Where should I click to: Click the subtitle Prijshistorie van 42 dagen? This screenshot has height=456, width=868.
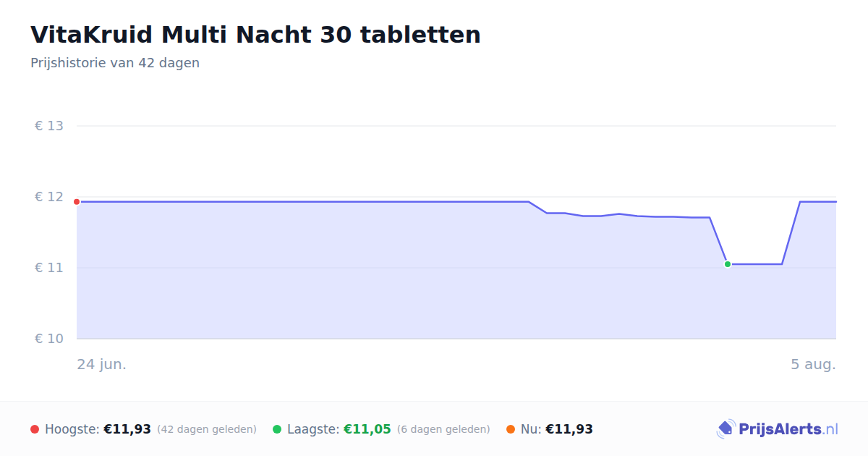115,63
